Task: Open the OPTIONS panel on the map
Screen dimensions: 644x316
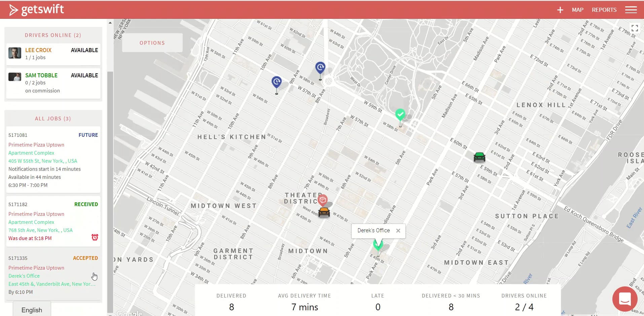Action: pyautogui.click(x=152, y=43)
